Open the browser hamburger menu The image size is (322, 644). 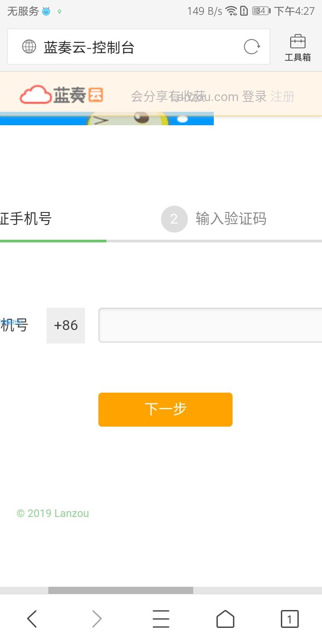tap(161, 619)
